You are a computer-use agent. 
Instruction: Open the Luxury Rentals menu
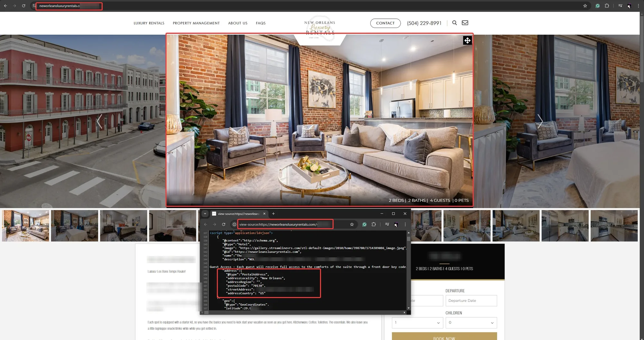point(149,23)
